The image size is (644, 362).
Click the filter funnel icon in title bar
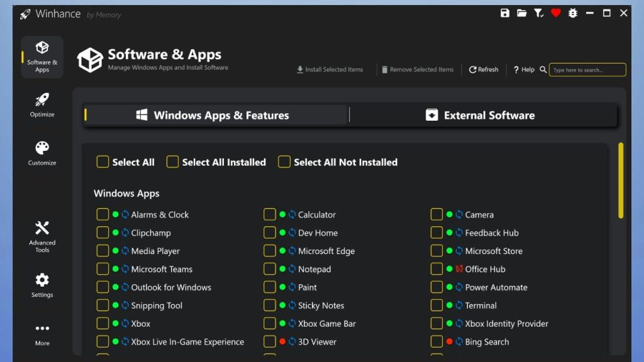(538, 13)
